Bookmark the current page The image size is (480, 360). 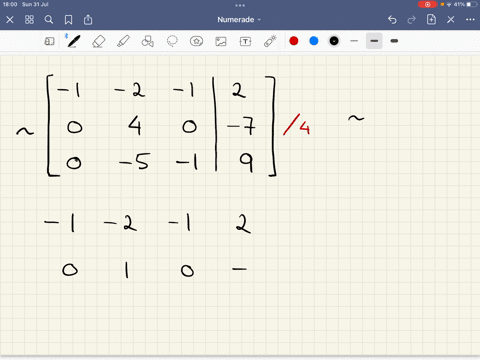click(x=68, y=20)
